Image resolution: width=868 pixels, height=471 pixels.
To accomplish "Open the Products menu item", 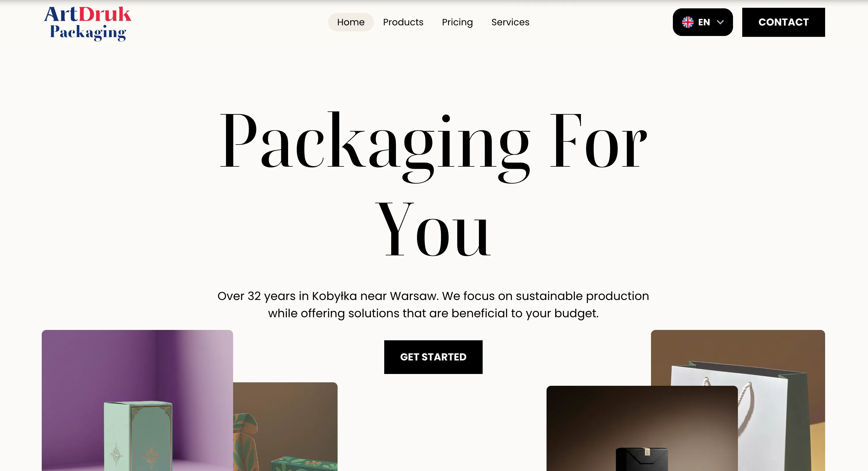I will [403, 22].
